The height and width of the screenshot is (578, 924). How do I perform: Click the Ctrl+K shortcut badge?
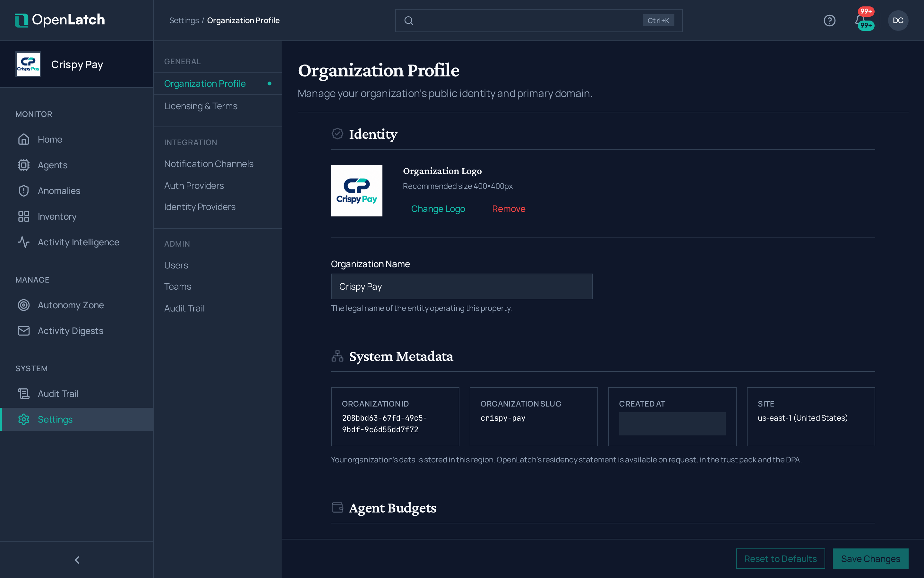coord(658,21)
